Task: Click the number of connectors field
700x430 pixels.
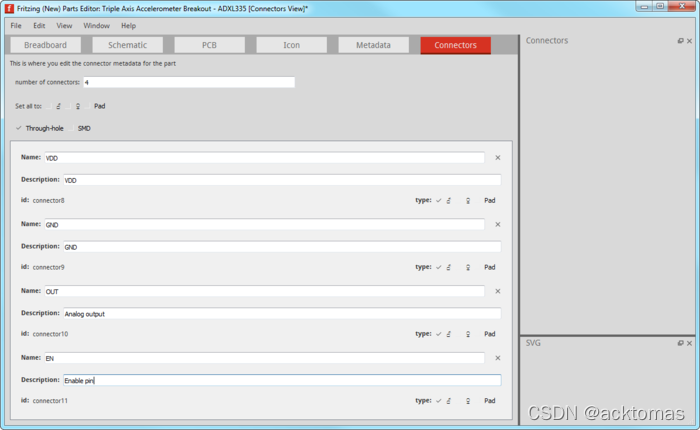Action: (x=189, y=82)
